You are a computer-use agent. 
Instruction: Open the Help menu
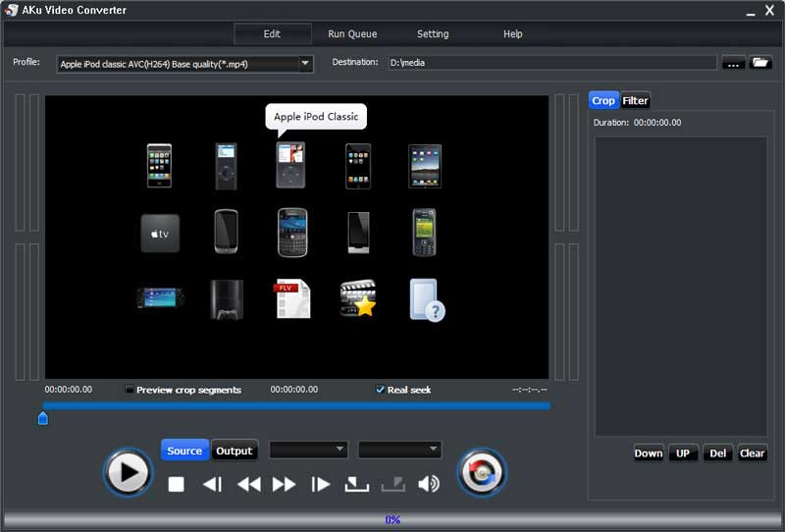pos(512,34)
